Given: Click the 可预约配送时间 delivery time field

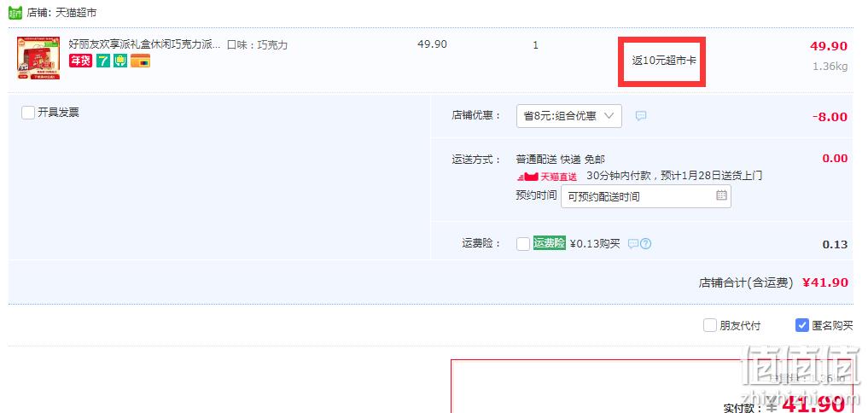Looking at the screenshot, I should [x=645, y=196].
